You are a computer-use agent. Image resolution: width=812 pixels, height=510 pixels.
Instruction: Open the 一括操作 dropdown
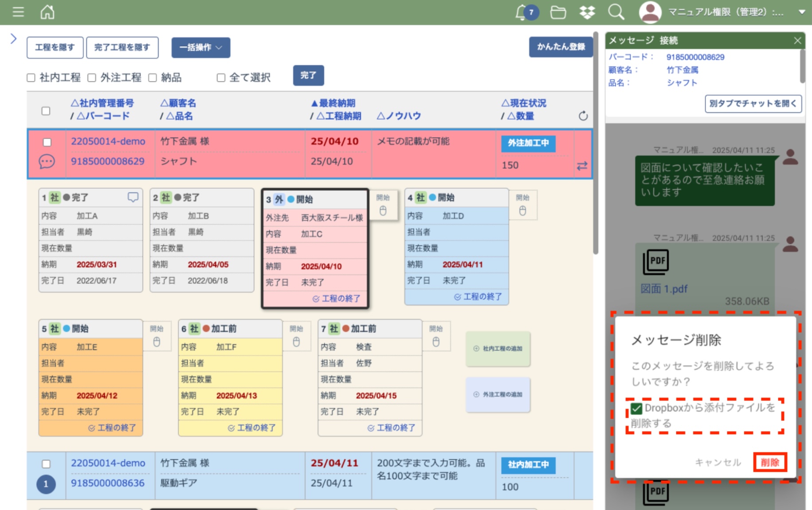coord(200,47)
